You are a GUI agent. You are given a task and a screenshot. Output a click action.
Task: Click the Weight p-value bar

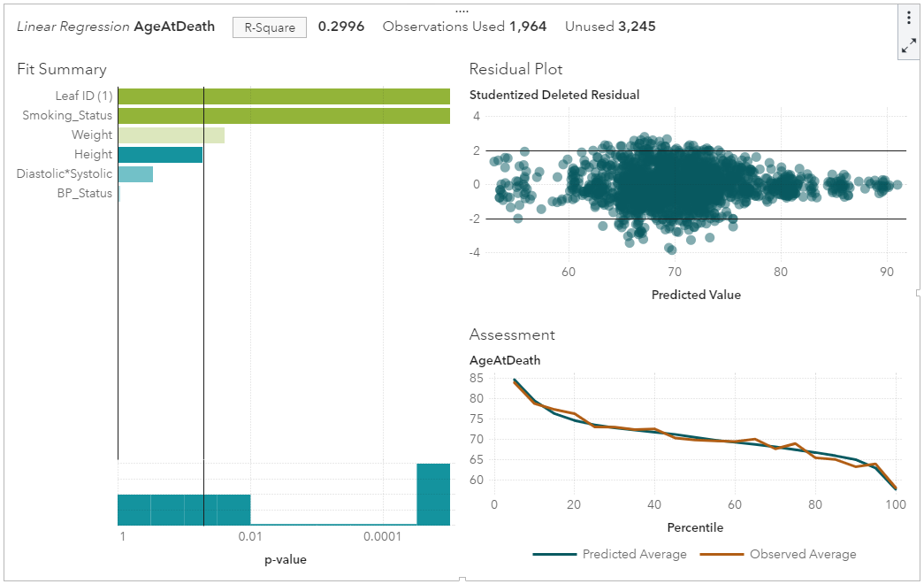pos(171,135)
